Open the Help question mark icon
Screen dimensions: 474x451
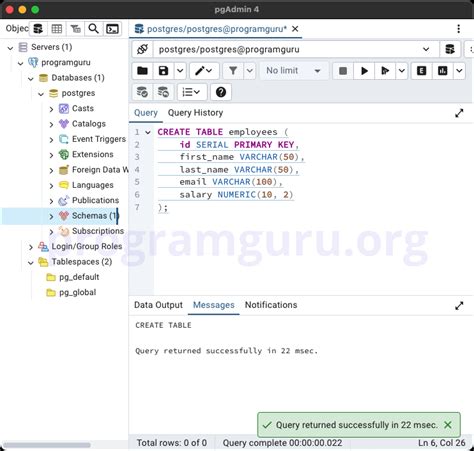pos(221,92)
